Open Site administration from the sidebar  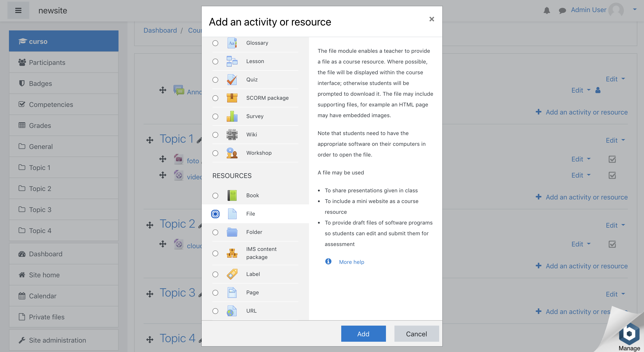pyautogui.click(x=57, y=340)
